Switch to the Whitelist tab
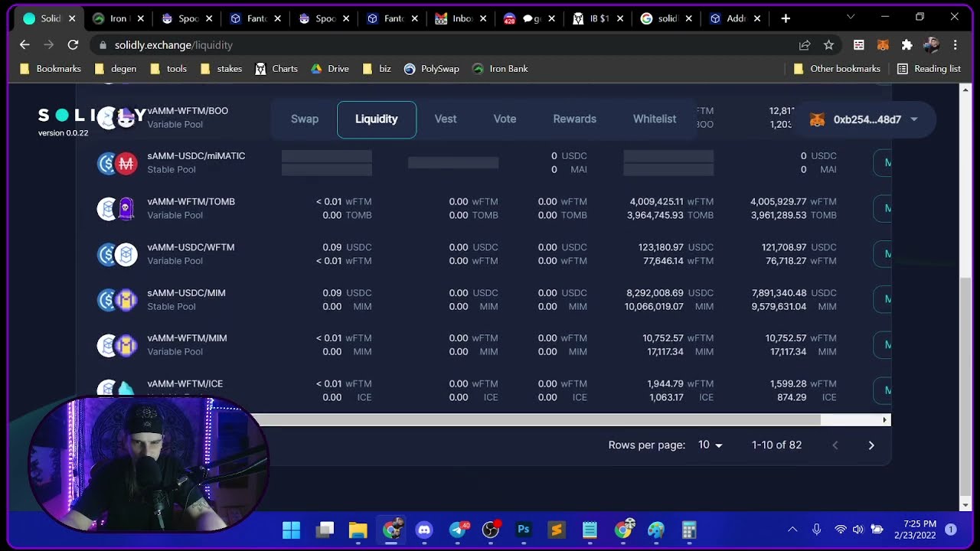Screen dimensions: 980x551 tap(655, 119)
